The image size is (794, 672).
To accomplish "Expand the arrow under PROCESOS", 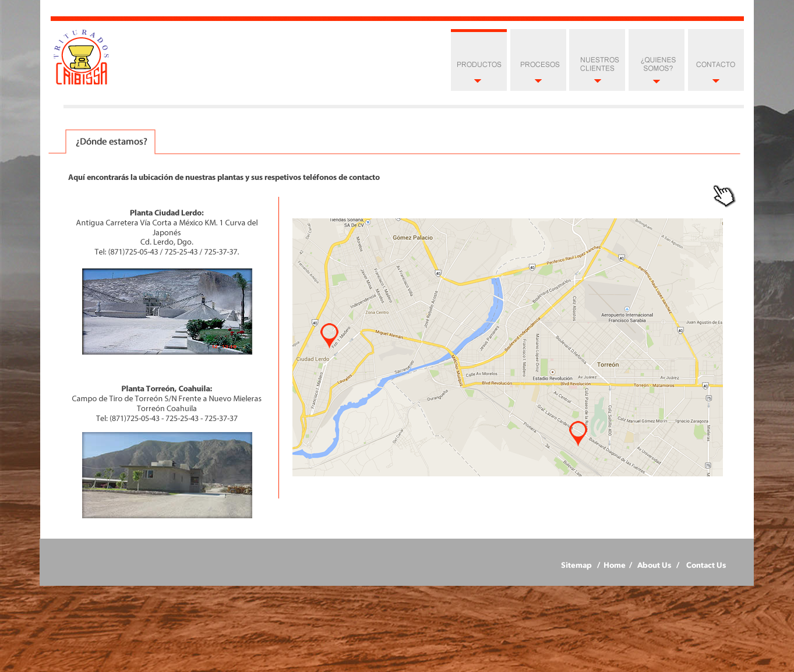I will coord(538,81).
